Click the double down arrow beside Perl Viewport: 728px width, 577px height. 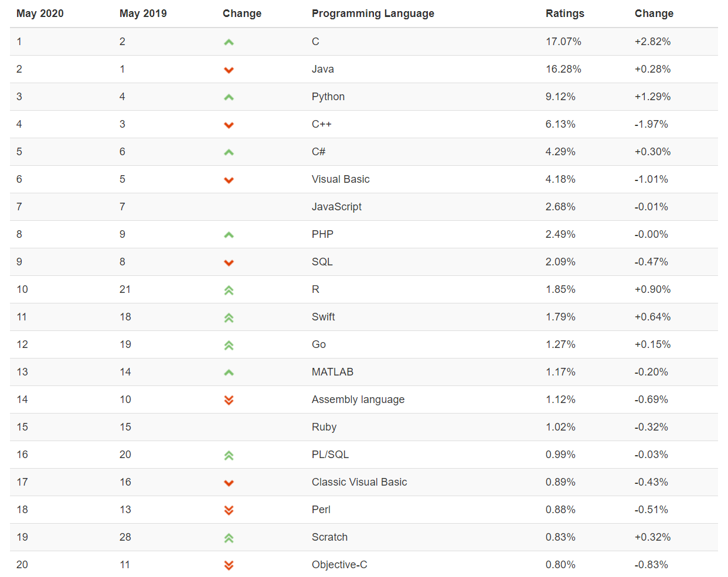click(229, 510)
